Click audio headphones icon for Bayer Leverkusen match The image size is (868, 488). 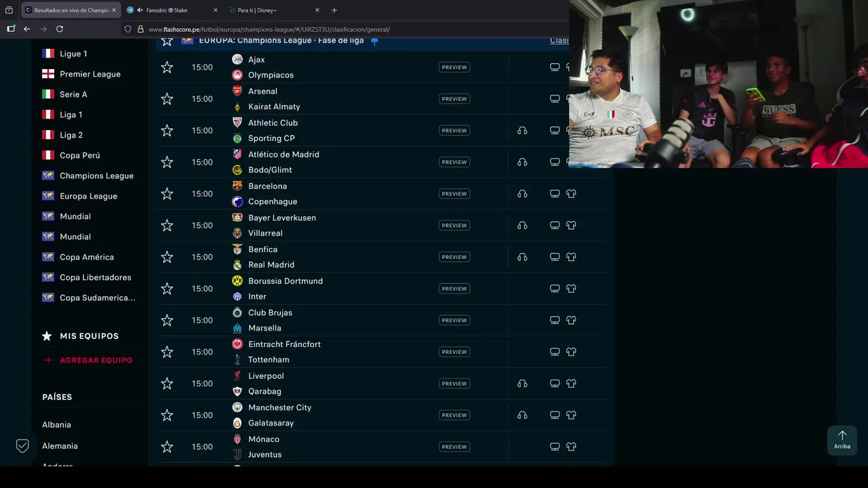pos(522,225)
